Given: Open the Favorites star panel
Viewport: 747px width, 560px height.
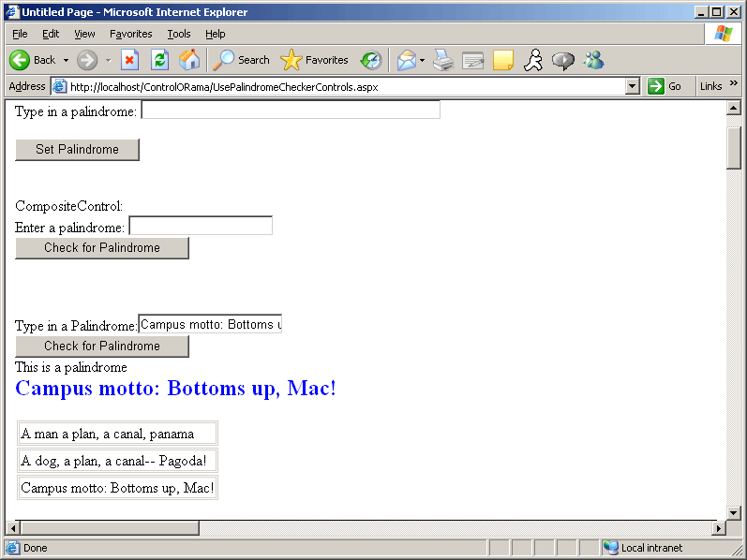Looking at the screenshot, I should pyautogui.click(x=314, y=60).
